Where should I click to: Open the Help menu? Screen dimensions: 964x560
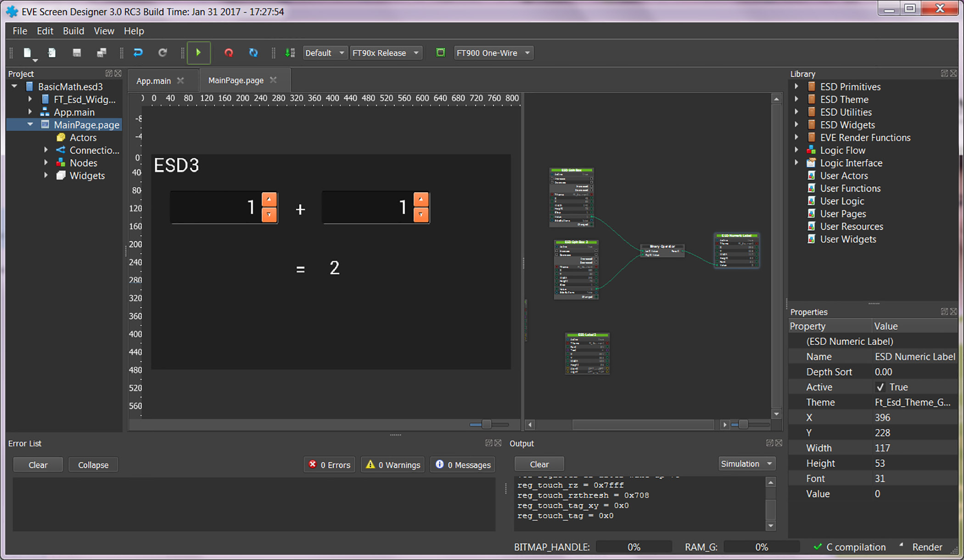tap(134, 31)
